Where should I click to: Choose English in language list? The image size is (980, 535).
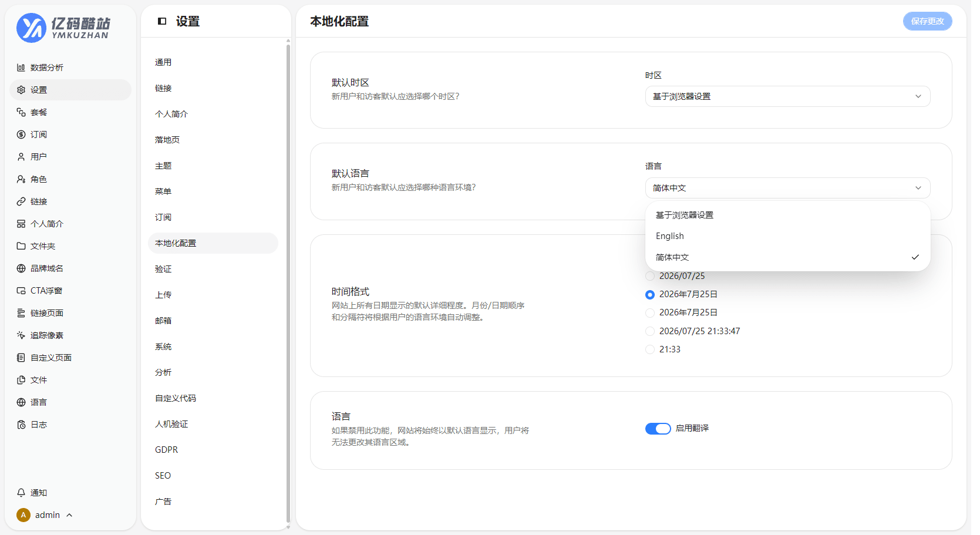point(788,236)
